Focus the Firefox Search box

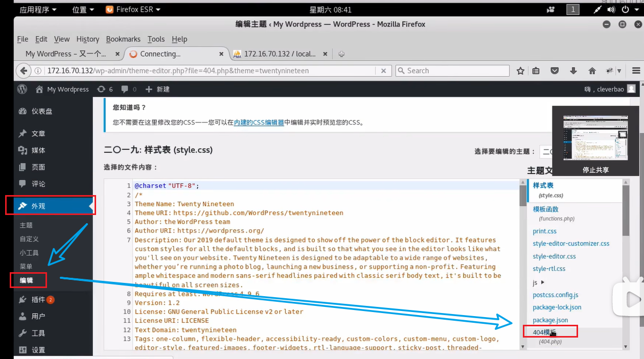pos(452,70)
